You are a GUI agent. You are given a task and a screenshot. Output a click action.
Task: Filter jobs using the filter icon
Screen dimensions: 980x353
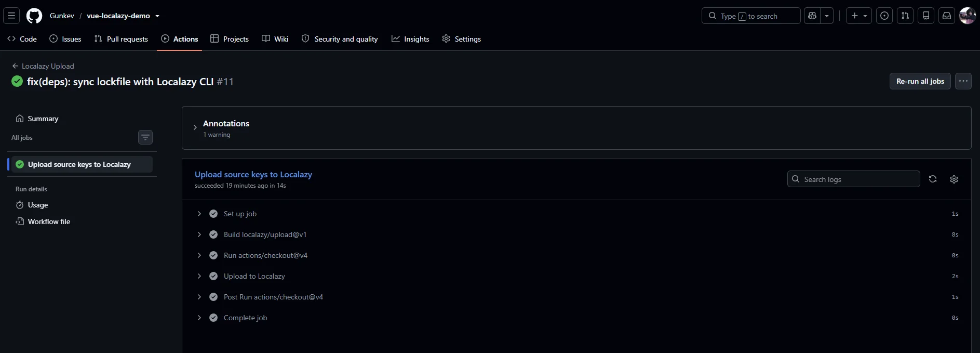click(x=145, y=137)
